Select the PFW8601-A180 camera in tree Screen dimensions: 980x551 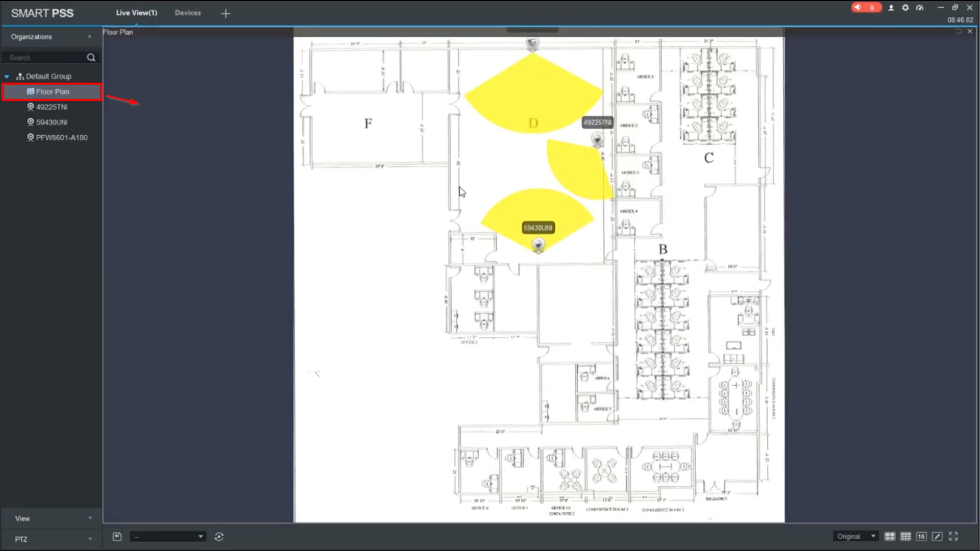click(61, 138)
